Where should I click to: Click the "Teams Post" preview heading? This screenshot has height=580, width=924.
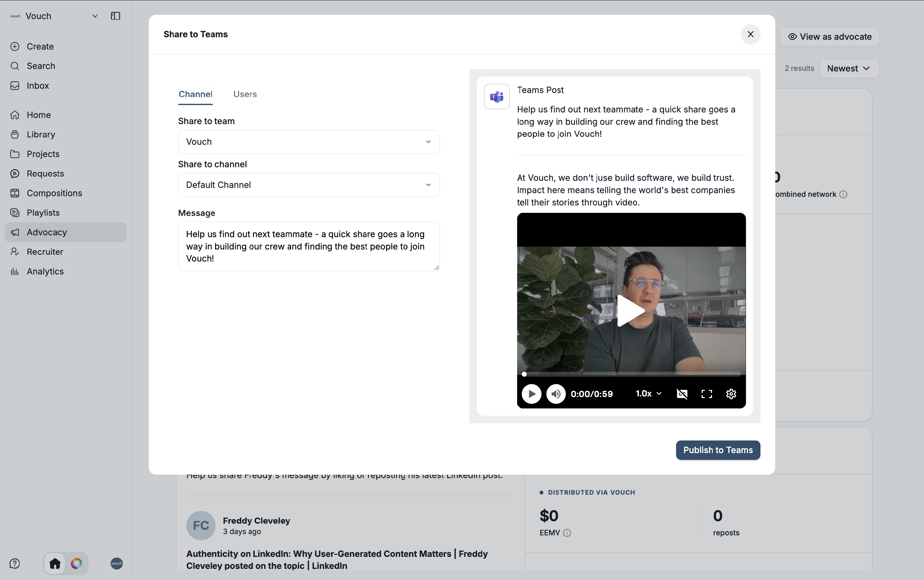540,90
